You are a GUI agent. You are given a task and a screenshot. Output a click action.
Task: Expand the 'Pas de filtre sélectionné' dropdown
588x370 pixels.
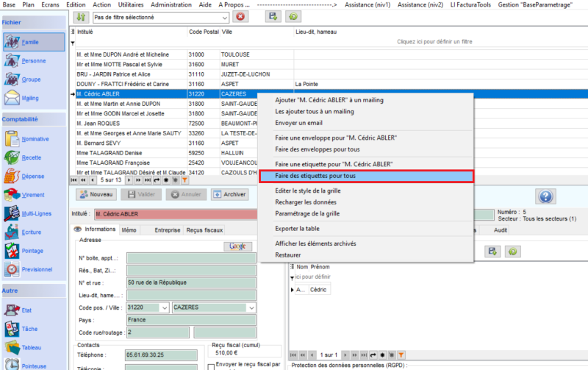click(225, 16)
